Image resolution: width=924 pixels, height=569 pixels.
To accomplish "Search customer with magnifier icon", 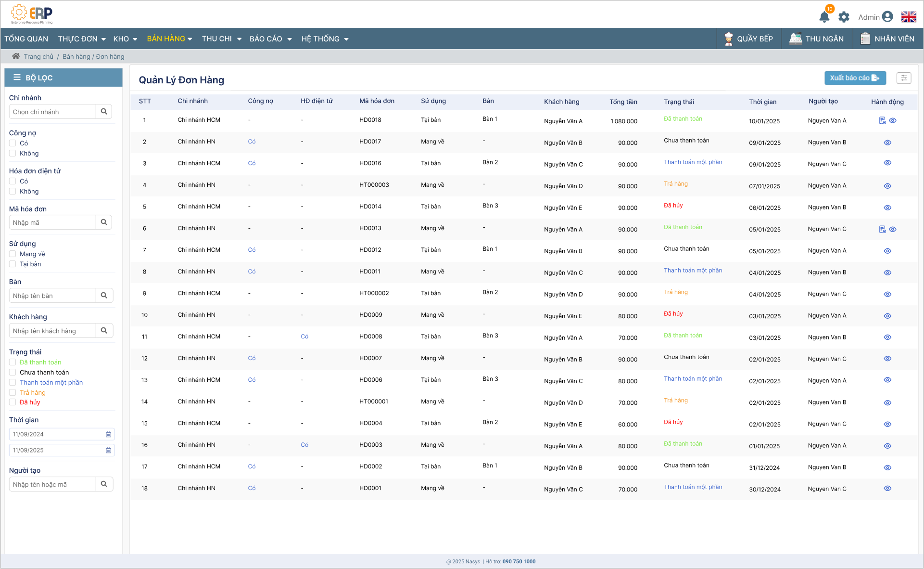I will [x=104, y=331].
